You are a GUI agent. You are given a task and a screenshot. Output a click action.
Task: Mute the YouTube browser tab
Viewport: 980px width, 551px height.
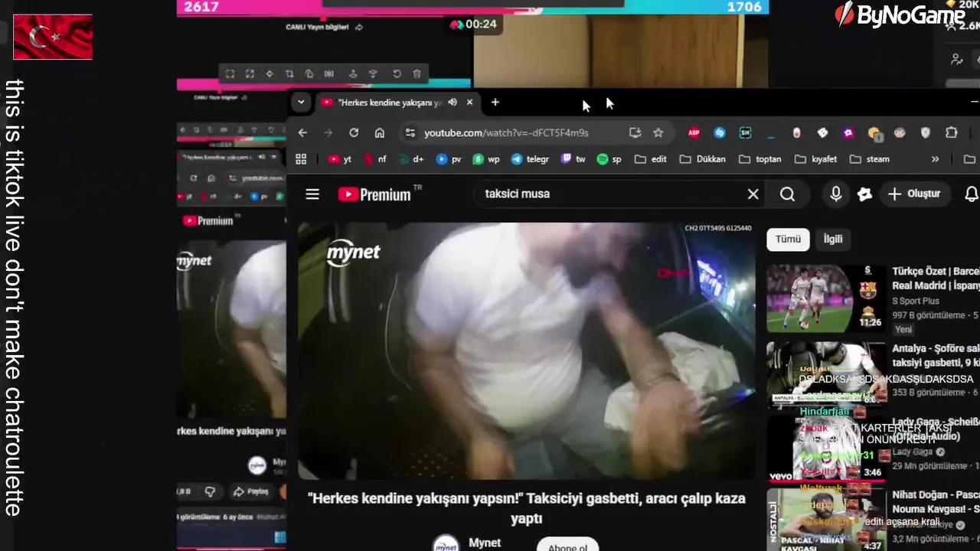point(452,103)
